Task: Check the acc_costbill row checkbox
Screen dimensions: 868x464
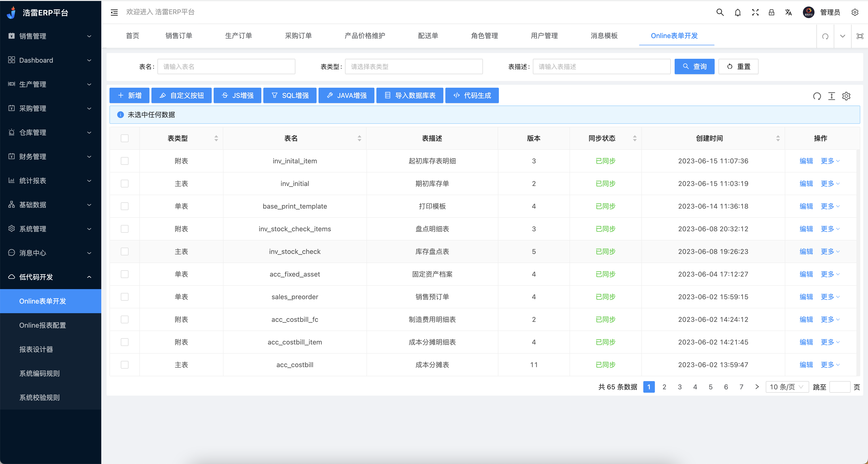Action: coord(125,365)
